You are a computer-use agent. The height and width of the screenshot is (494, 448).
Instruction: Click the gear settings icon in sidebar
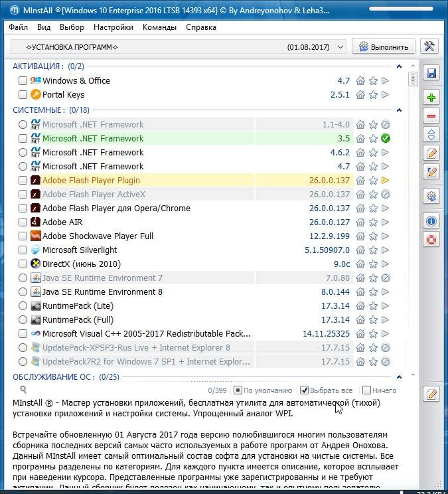coord(431,197)
